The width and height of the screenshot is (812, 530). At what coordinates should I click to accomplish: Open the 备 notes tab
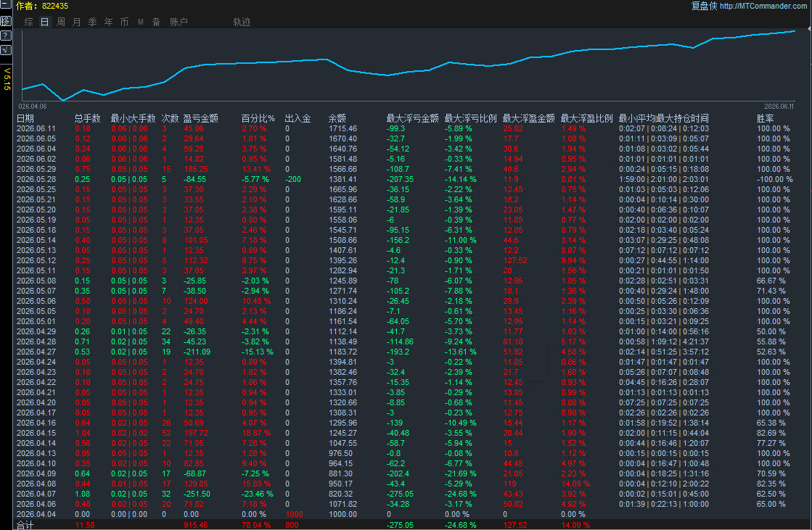point(157,22)
